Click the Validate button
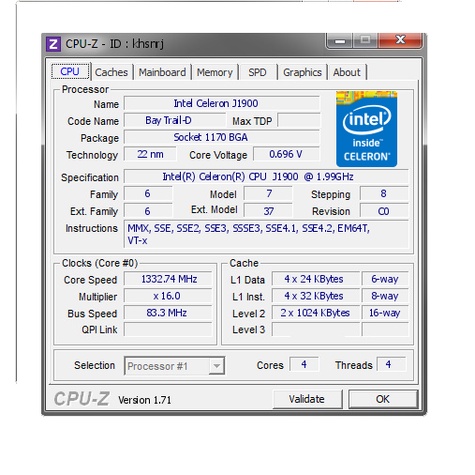 point(306,399)
